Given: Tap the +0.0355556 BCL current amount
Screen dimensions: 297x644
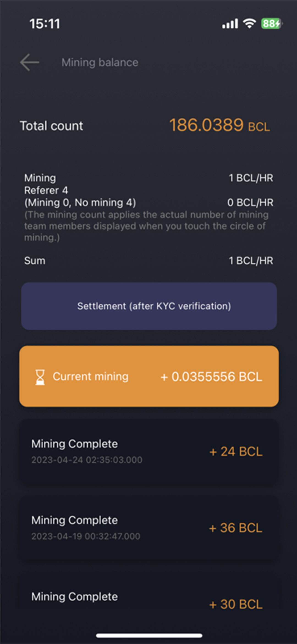Looking at the screenshot, I should (211, 377).
